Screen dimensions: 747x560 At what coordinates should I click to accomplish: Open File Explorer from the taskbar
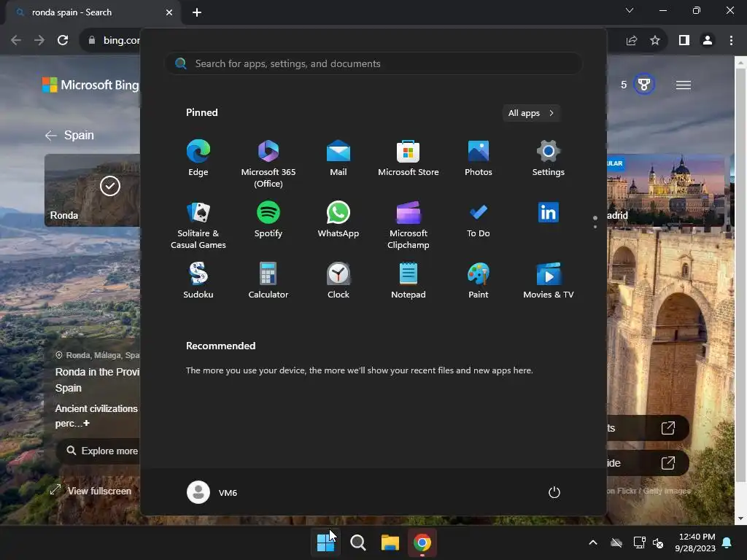[x=390, y=542]
